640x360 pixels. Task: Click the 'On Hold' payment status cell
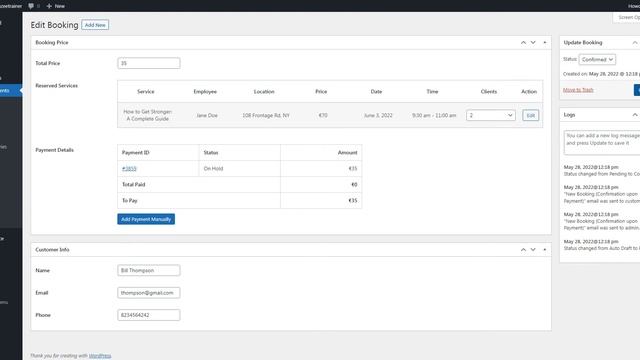pyautogui.click(x=213, y=169)
